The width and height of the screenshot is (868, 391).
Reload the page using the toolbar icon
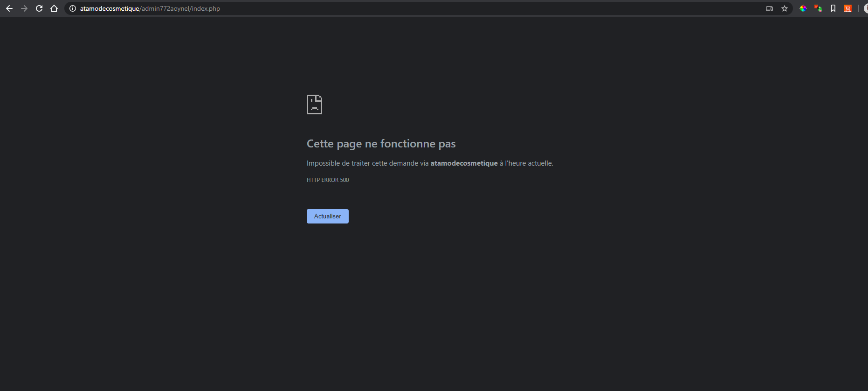[x=39, y=8]
